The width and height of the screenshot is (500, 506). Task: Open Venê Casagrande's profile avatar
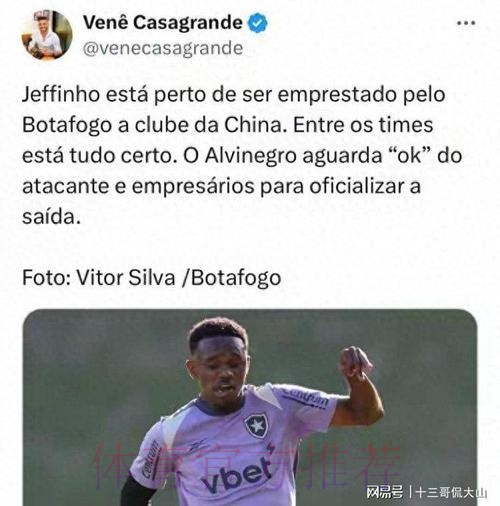[x=47, y=35]
